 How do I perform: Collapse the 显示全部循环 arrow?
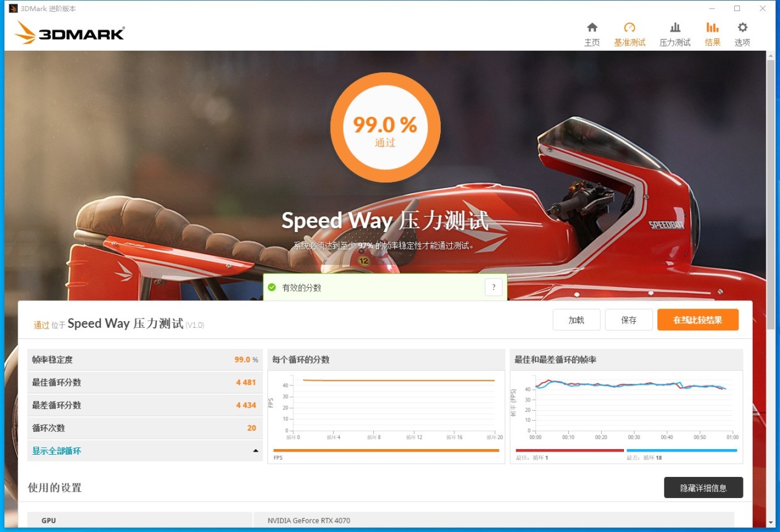click(x=256, y=451)
